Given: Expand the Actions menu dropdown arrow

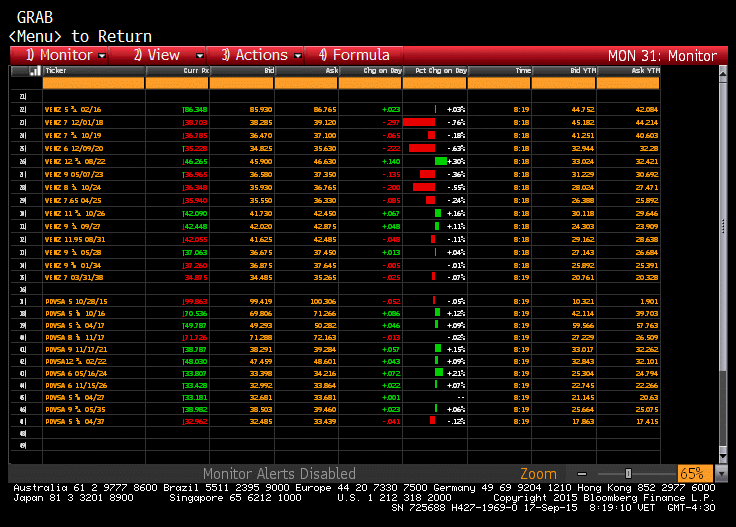Looking at the screenshot, I should pos(298,56).
